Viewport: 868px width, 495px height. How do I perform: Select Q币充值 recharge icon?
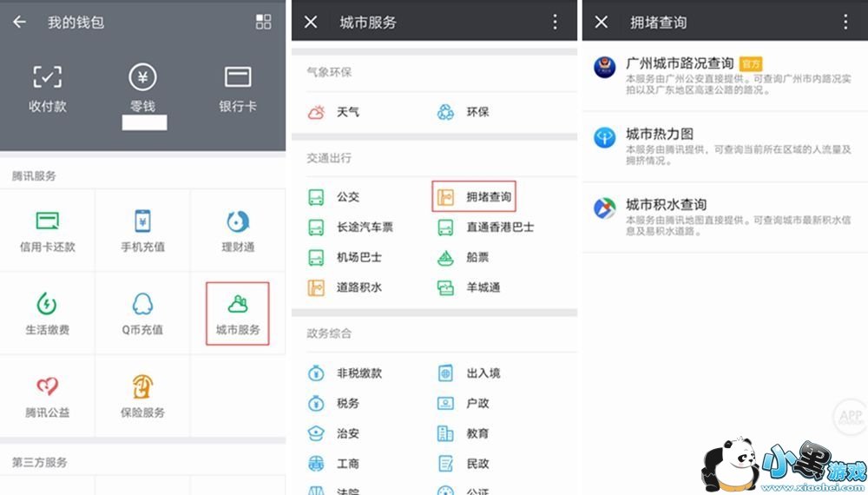tap(142, 313)
